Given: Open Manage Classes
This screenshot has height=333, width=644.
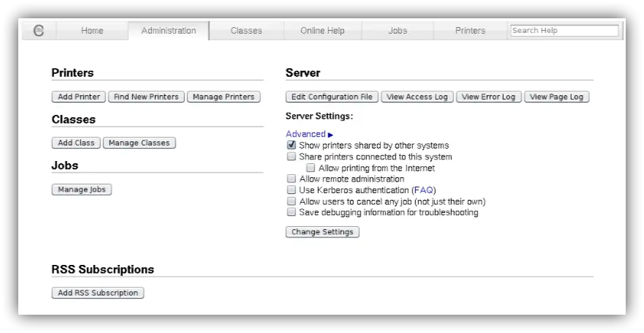Looking at the screenshot, I should (139, 143).
